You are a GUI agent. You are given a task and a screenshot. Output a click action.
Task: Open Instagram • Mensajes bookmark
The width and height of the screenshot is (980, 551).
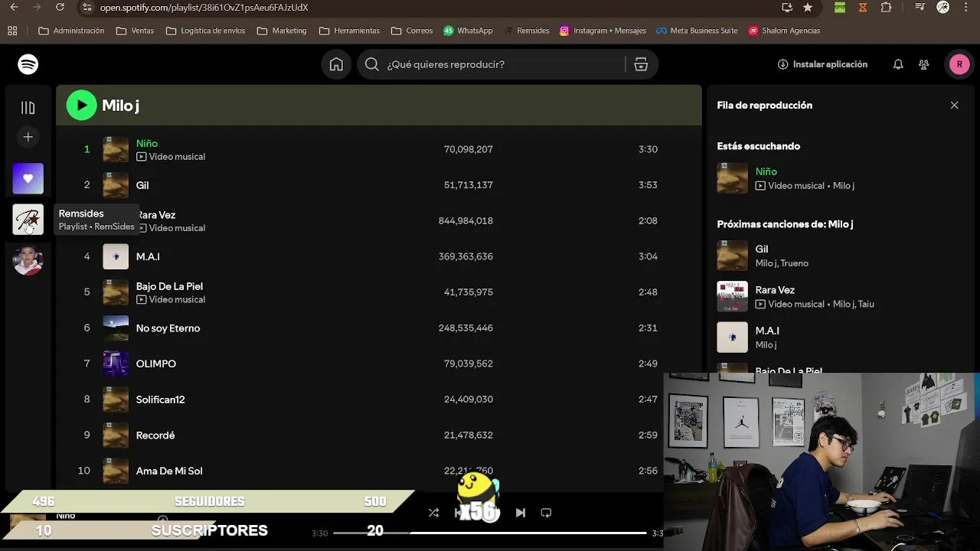(603, 31)
